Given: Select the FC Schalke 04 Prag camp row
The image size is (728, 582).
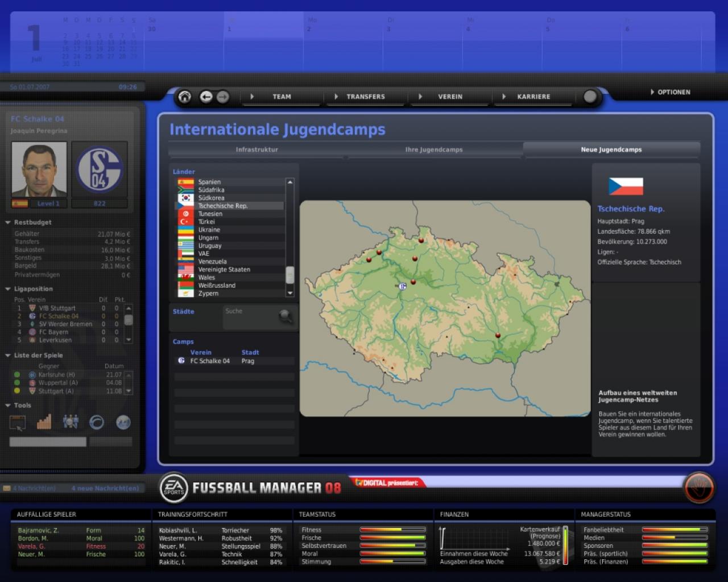Looking at the screenshot, I should (234, 361).
